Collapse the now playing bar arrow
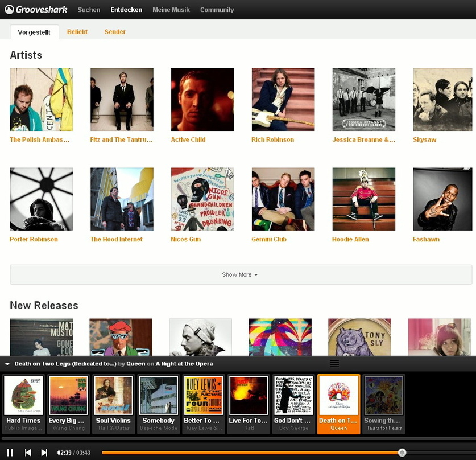 [7, 364]
